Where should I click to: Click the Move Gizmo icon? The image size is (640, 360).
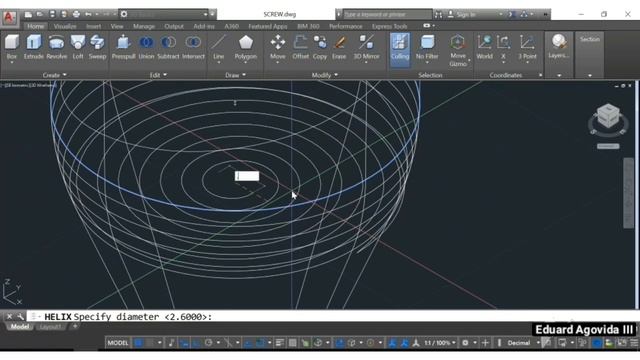[x=458, y=50]
